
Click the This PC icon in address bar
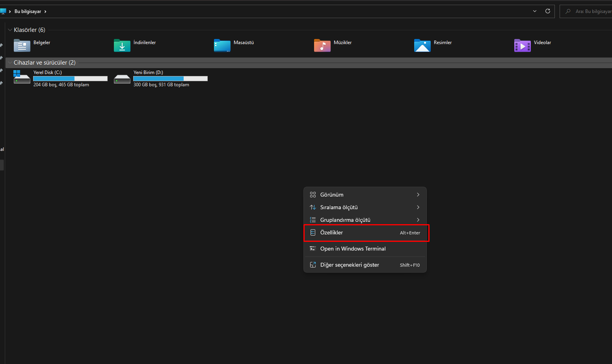click(x=3, y=11)
